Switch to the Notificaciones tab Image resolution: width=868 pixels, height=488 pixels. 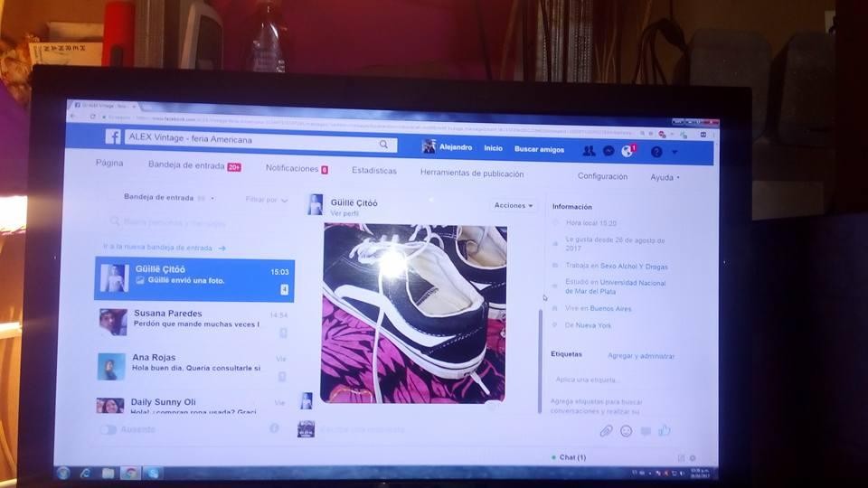[295, 168]
